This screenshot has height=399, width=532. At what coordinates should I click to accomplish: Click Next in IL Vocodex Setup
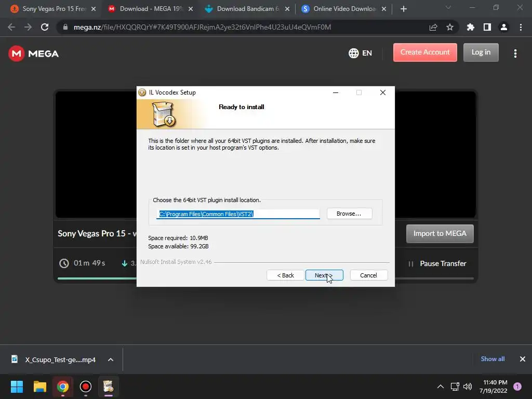pos(324,275)
